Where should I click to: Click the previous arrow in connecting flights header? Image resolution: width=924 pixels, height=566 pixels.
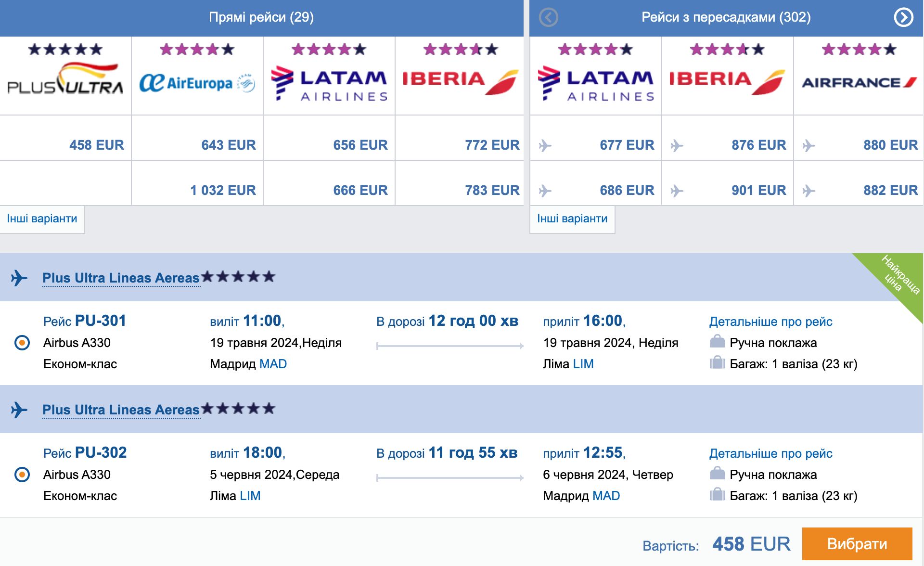(x=549, y=18)
